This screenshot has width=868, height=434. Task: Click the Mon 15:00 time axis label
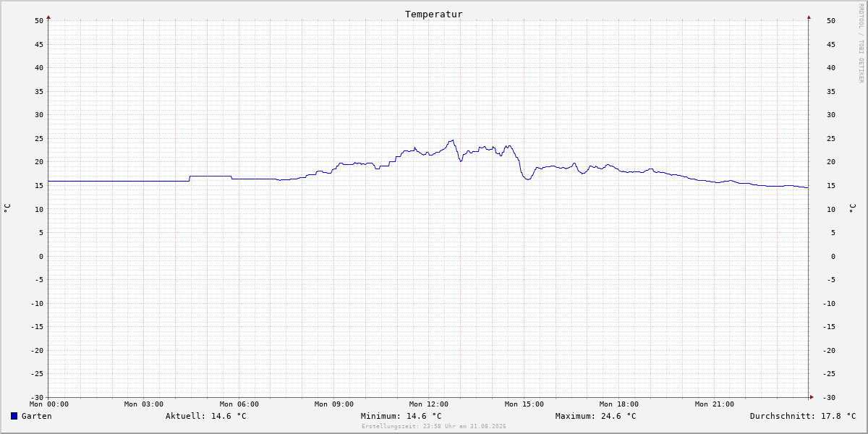(x=524, y=404)
